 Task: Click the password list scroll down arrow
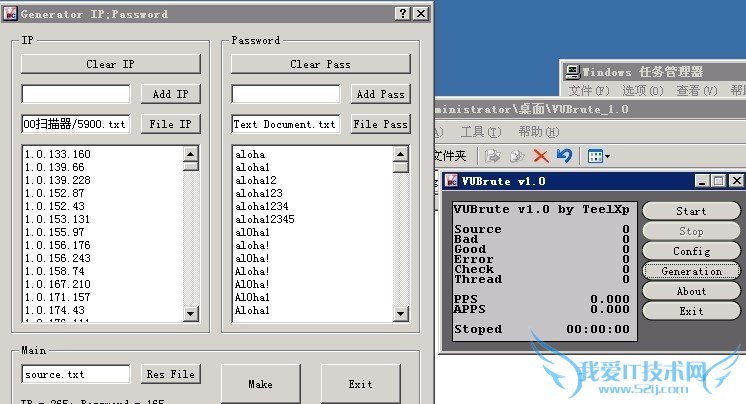click(401, 313)
